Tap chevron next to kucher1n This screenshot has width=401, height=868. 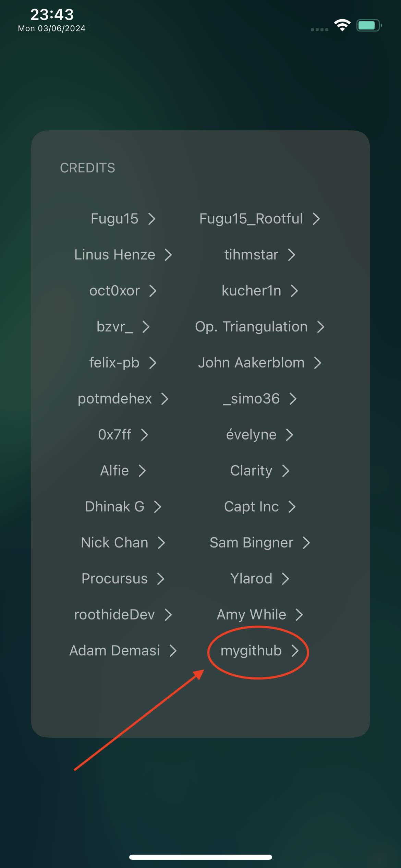click(294, 291)
